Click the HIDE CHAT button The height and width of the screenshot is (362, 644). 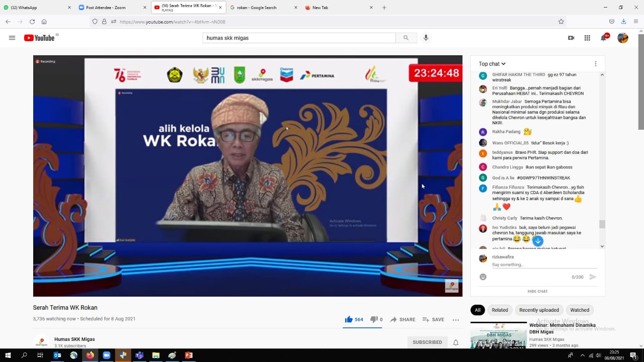click(537, 291)
